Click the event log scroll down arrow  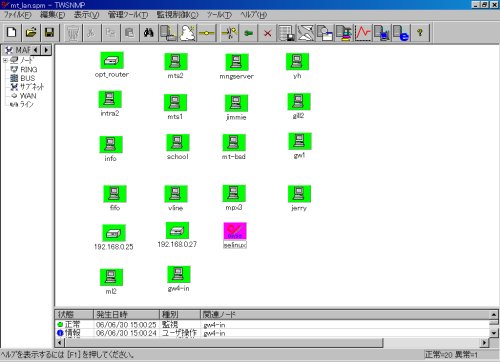click(494, 333)
